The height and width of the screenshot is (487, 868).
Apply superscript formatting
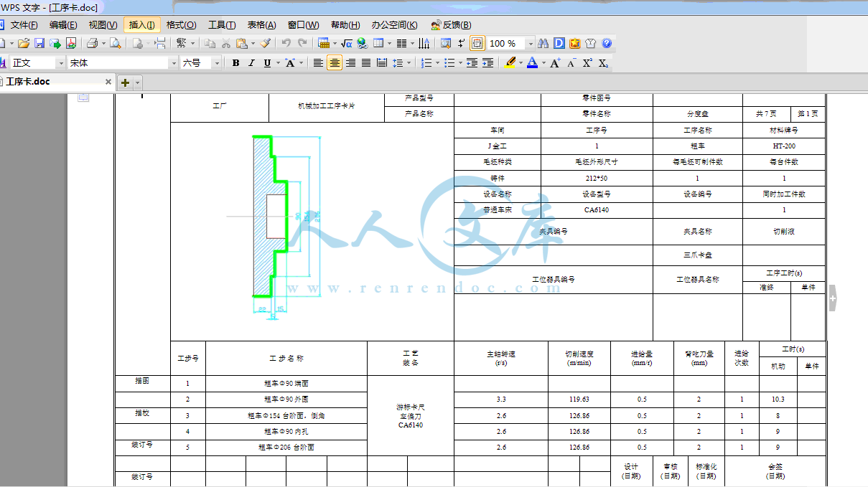point(588,63)
